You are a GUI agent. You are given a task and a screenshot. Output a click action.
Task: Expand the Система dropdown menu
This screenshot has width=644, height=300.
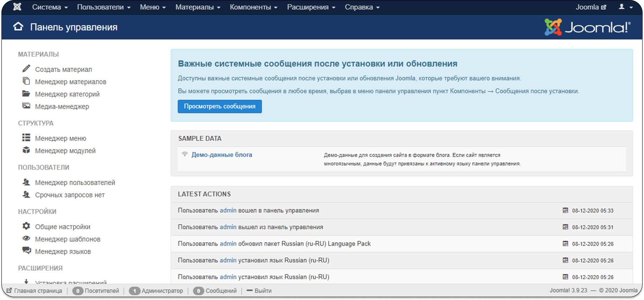(50, 7)
